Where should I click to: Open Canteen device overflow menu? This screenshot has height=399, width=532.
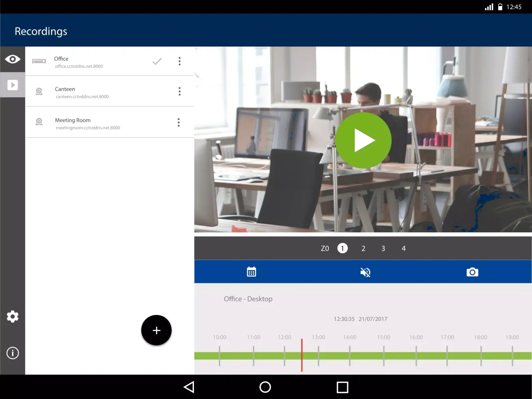(180, 91)
